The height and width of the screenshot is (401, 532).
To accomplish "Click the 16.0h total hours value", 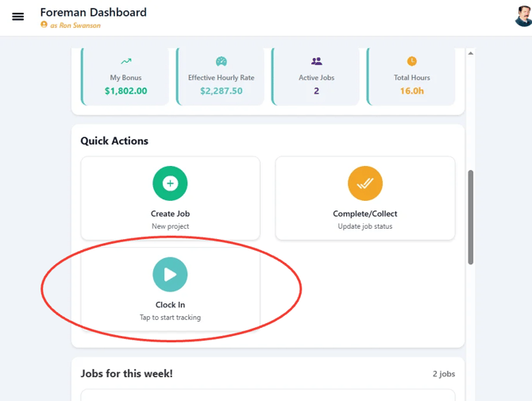I will tap(412, 91).
